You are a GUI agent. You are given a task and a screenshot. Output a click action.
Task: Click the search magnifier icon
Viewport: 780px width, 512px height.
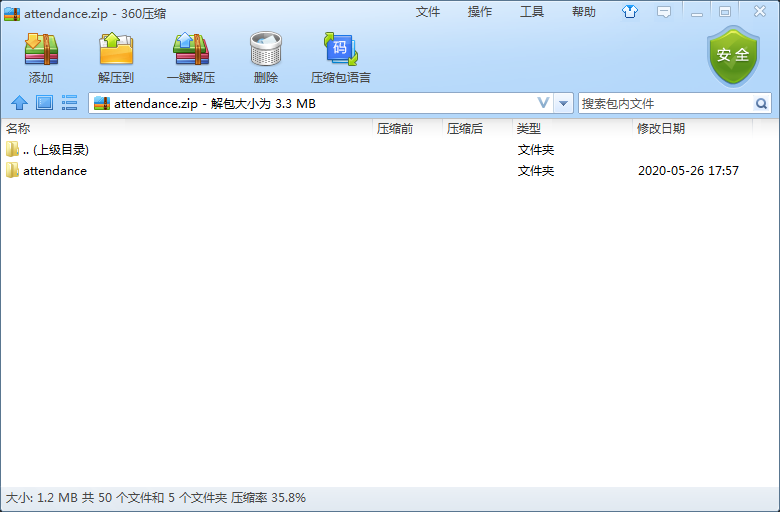coord(761,103)
